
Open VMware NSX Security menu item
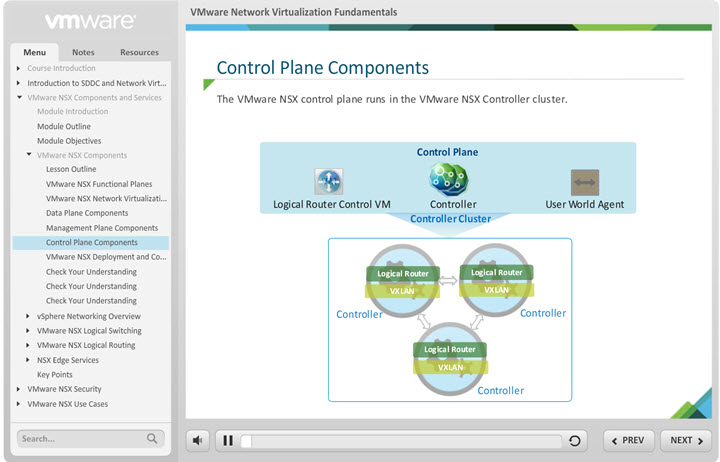coord(64,389)
